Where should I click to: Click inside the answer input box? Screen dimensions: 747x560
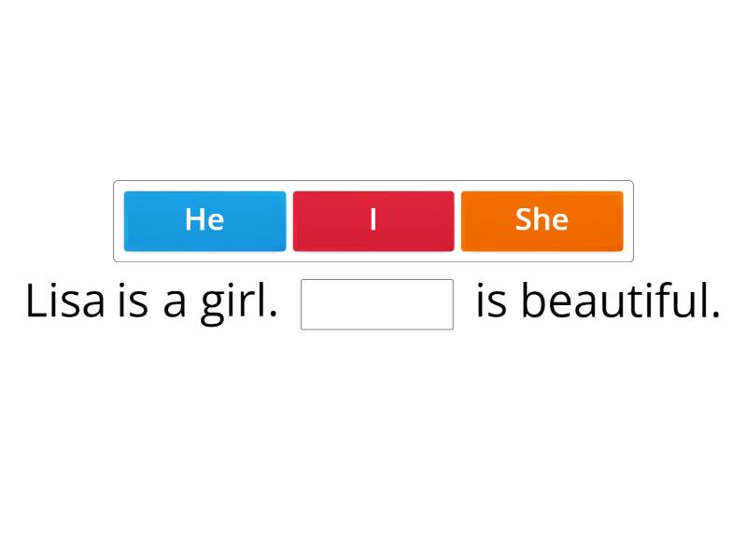pyautogui.click(x=375, y=303)
